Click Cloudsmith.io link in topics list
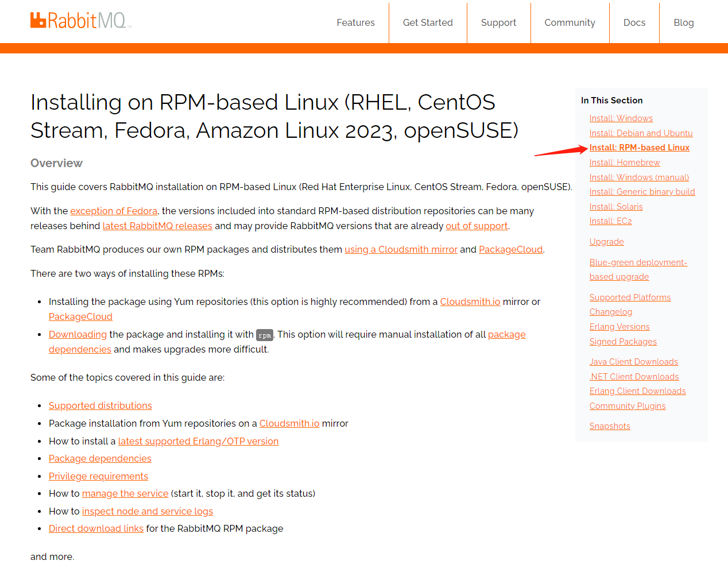 point(289,424)
